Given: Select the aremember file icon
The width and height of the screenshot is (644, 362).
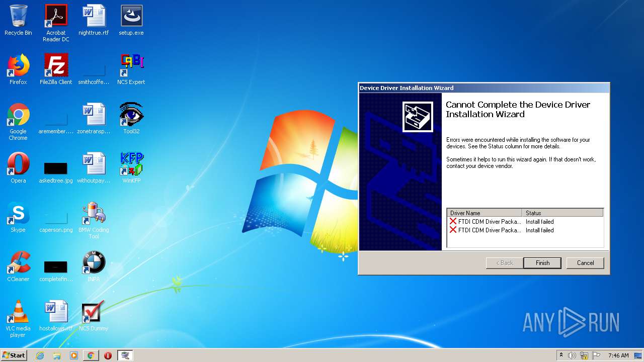Looking at the screenshot, I should [x=56, y=123].
